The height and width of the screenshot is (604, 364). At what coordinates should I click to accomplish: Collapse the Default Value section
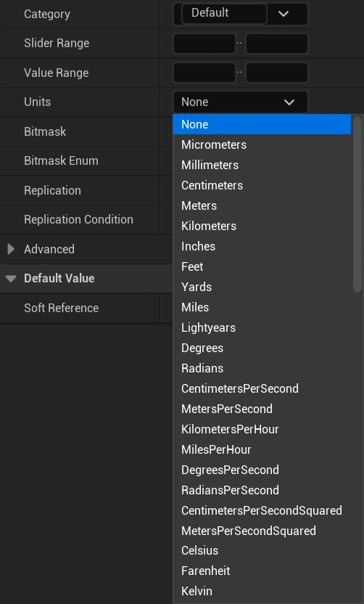[11, 278]
